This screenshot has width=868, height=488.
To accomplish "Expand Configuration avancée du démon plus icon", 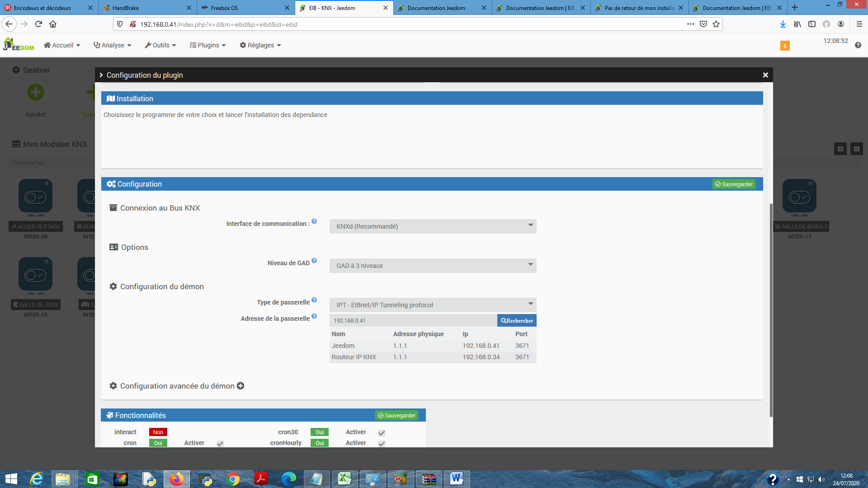I will point(241,386).
